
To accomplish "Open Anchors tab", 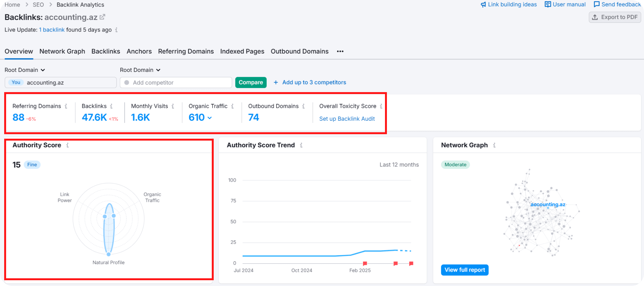I will tap(139, 51).
